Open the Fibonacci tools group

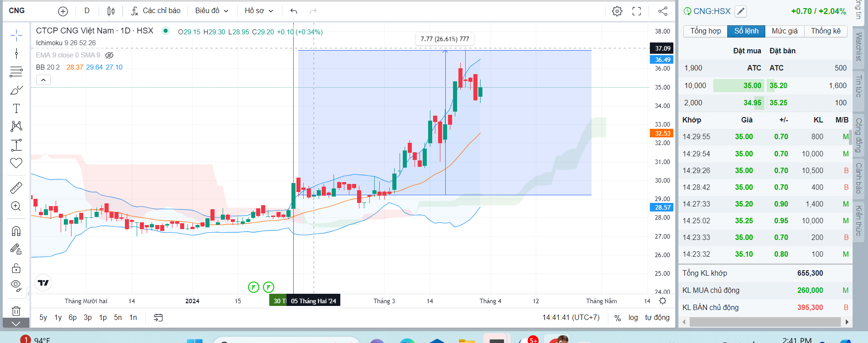[16, 71]
